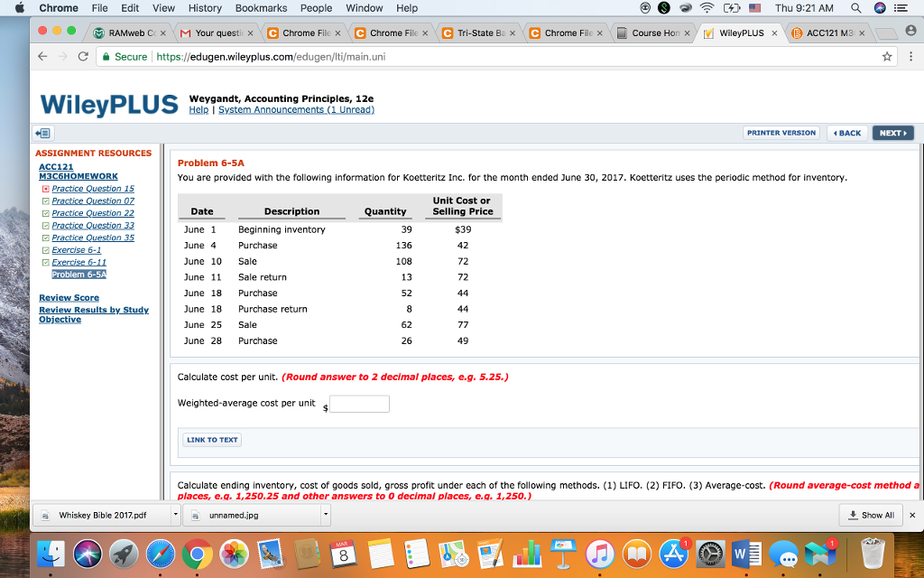This screenshot has height=578, width=924.
Task: Open Practice Question 07
Action: click(93, 201)
